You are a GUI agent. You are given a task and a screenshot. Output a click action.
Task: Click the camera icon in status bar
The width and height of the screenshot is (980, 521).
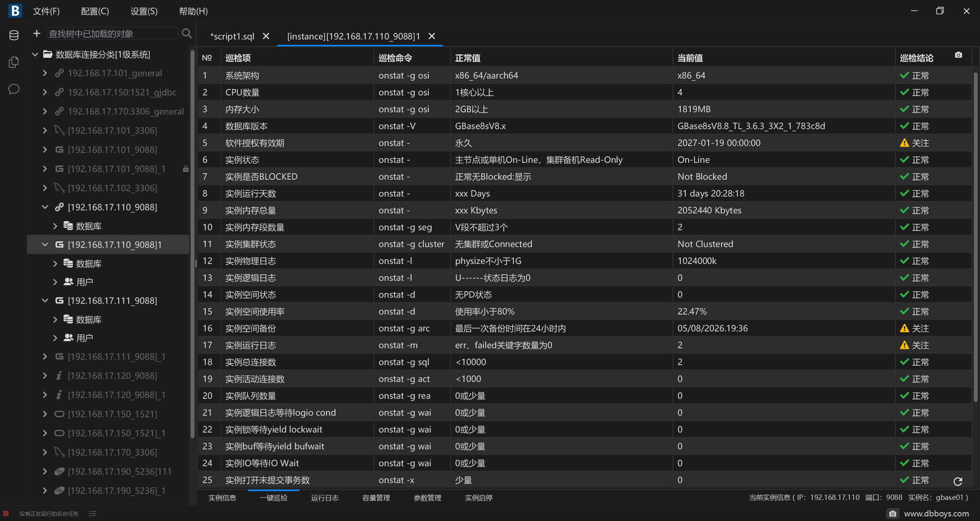[892, 514]
